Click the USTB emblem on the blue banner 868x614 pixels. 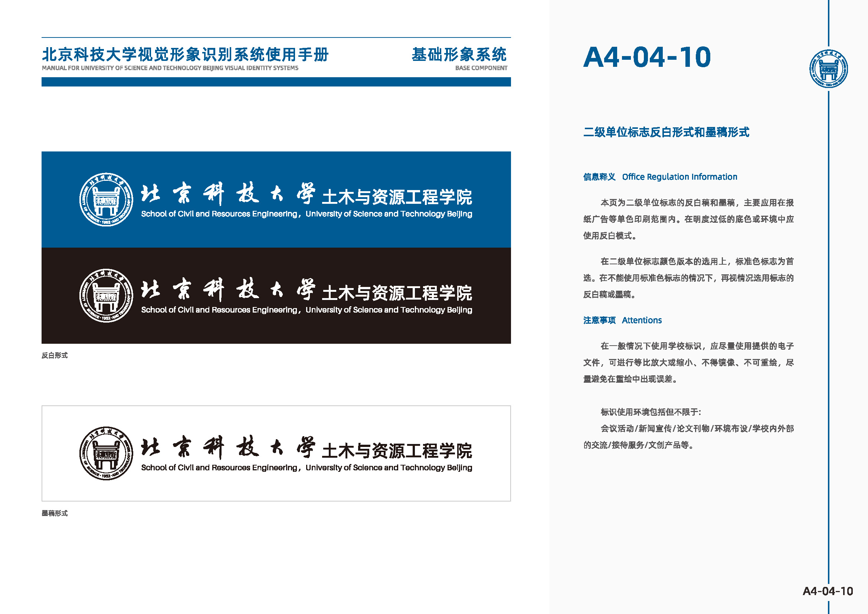[106, 200]
